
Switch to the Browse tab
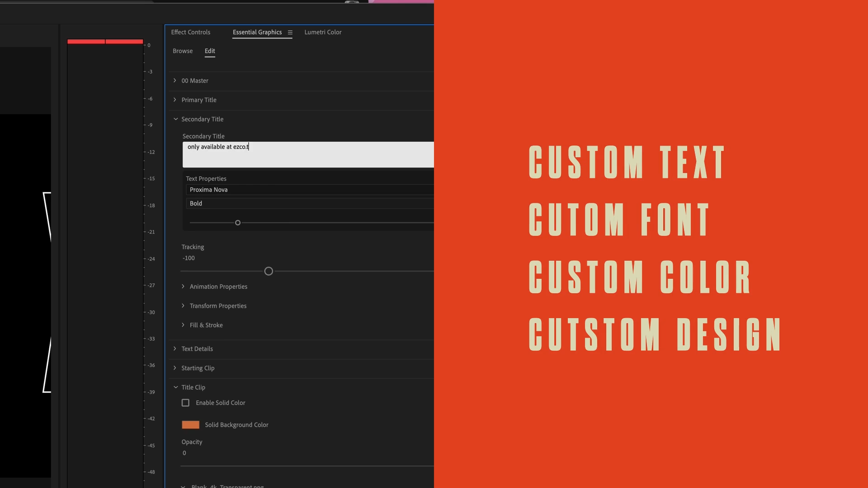click(x=183, y=51)
